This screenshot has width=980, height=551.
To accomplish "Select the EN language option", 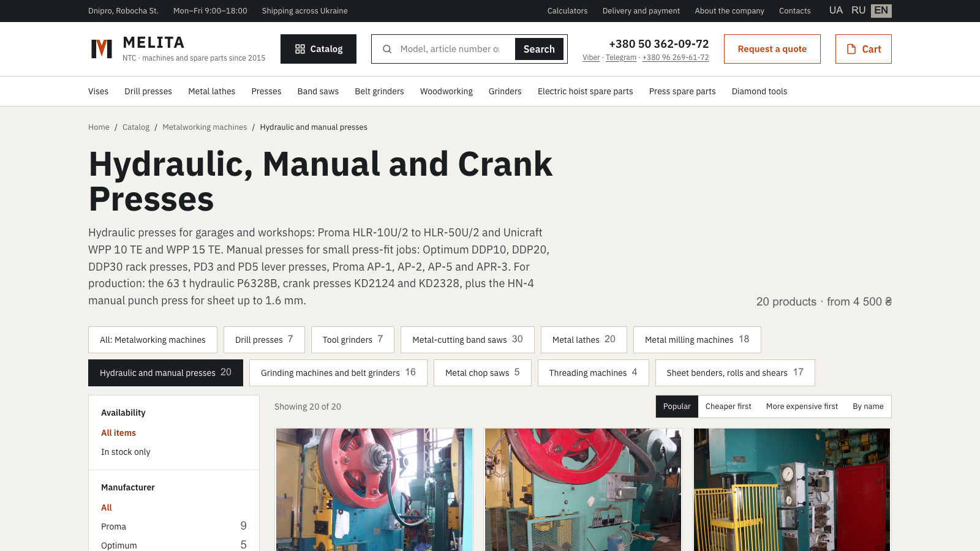I will 881,10.
